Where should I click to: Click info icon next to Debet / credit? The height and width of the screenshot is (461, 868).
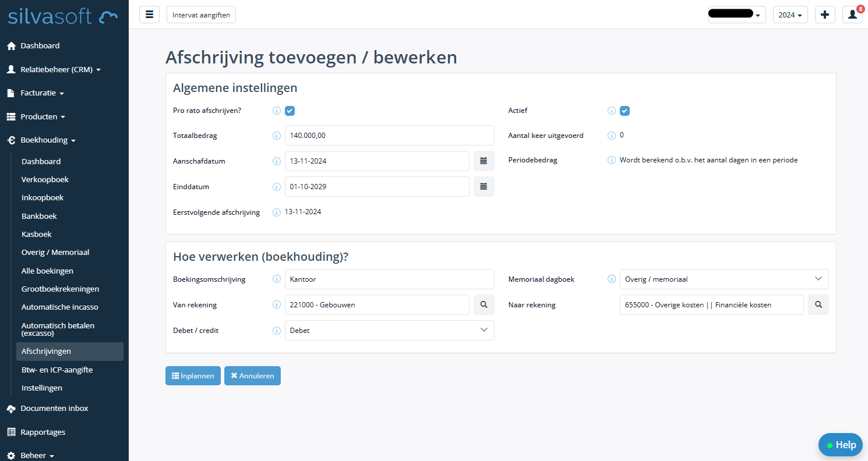(277, 331)
